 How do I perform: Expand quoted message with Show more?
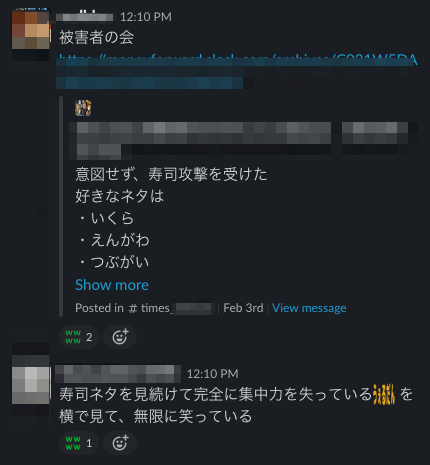(x=112, y=285)
